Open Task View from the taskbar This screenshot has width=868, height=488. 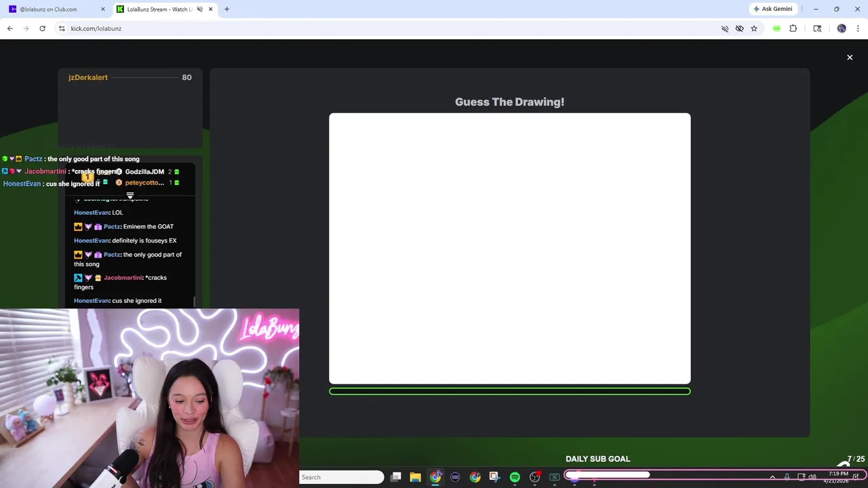coord(396,477)
